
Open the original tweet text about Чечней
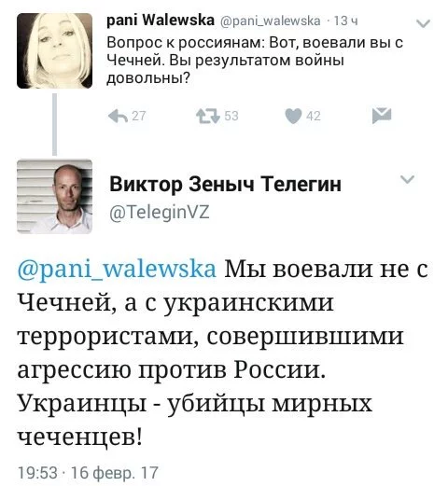(x=255, y=60)
